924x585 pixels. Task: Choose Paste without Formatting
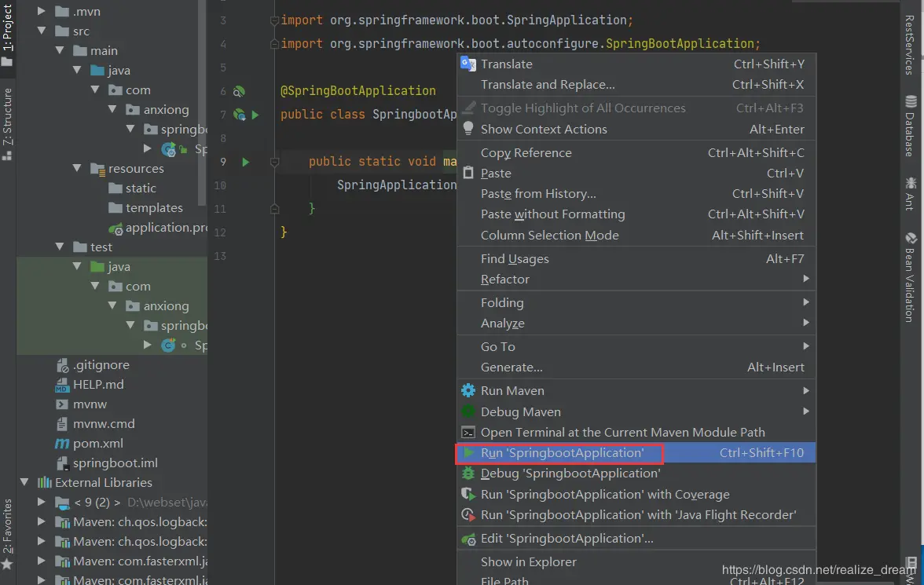pyautogui.click(x=636, y=214)
